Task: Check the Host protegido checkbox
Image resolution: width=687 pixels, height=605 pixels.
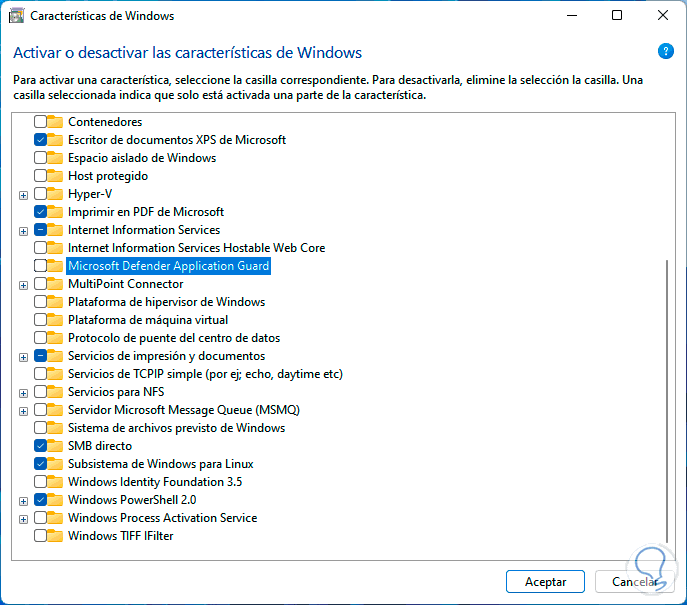Action: tap(40, 176)
